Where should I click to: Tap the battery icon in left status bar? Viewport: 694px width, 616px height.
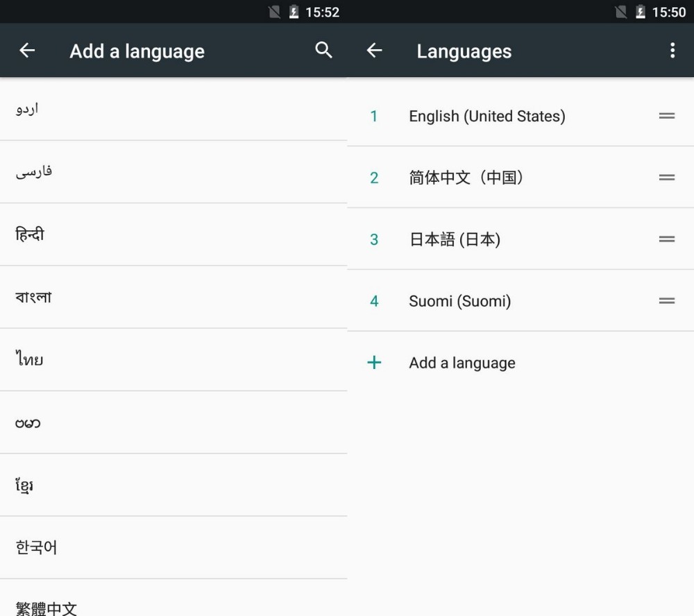[294, 12]
